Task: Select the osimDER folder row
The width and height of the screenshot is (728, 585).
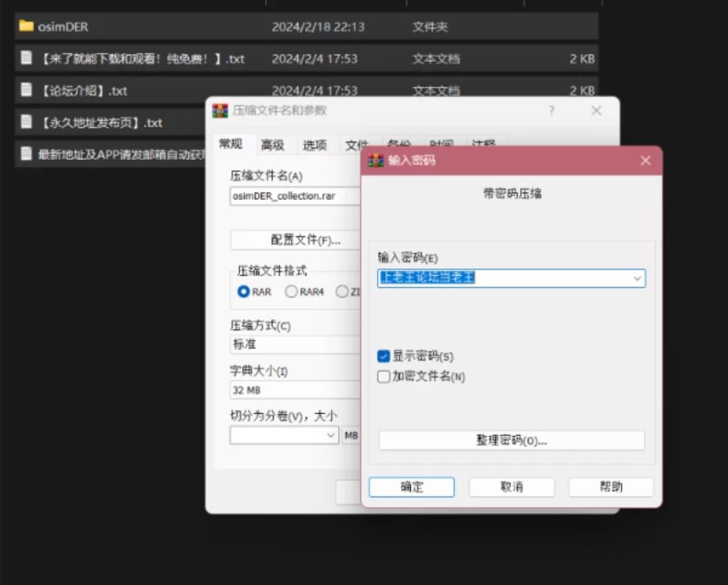Action: coord(306,27)
